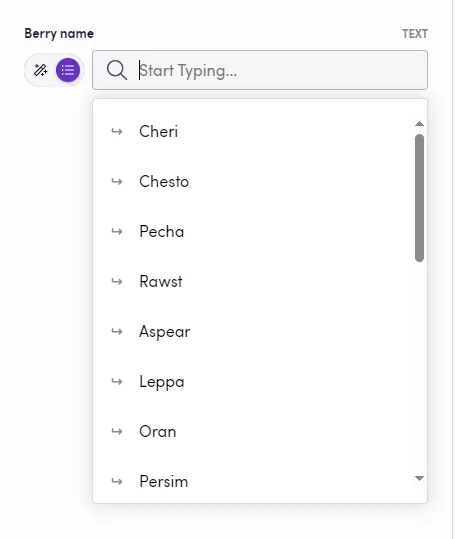
Task: Click the scrollbar up arrow
Action: coord(419,124)
